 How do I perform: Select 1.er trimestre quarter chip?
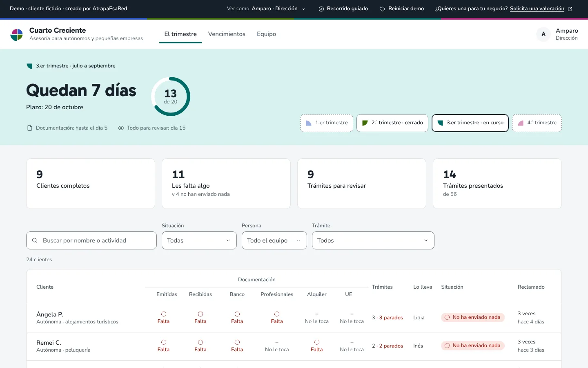pos(327,123)
